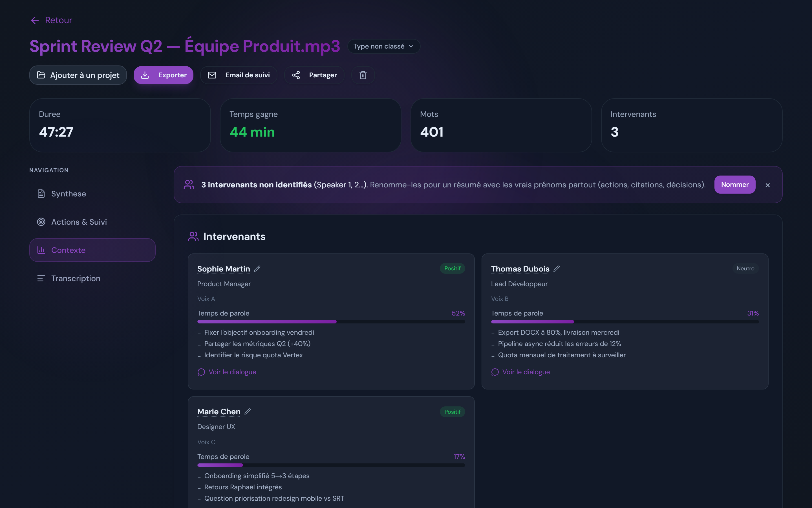The width and height of the screenshot is (812, 508).
Task: Click the Neutre badge on Thomas Dubois's card
Action: click(745, 268)
